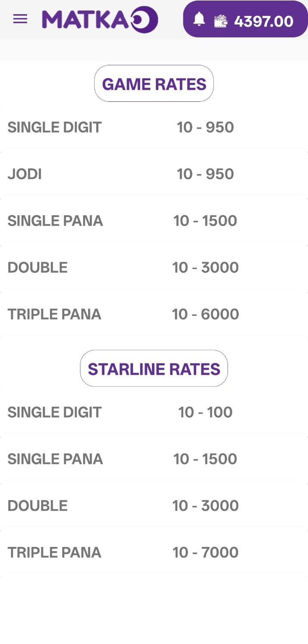
Task: Click the GAME RATES heading button
Action: pos(154,84)
